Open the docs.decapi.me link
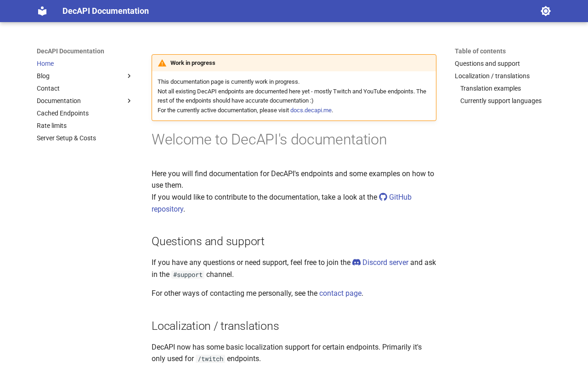The height and width of the screenshot is (368, 588). pos(311,110)
